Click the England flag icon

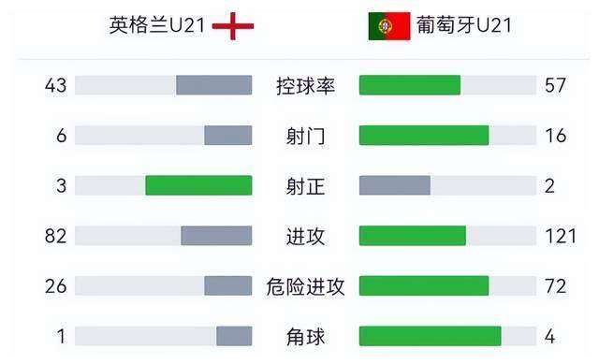[x=233, y=26]
